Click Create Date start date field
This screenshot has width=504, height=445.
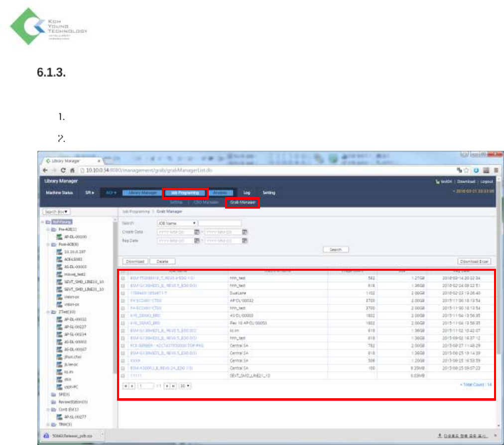click(175, 232)
